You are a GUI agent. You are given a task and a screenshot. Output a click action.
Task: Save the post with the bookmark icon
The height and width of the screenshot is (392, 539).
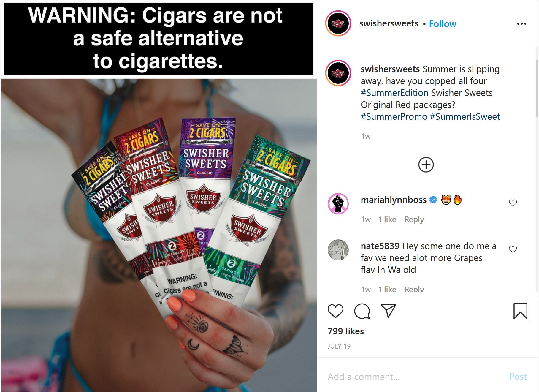[x=520, y=311]
